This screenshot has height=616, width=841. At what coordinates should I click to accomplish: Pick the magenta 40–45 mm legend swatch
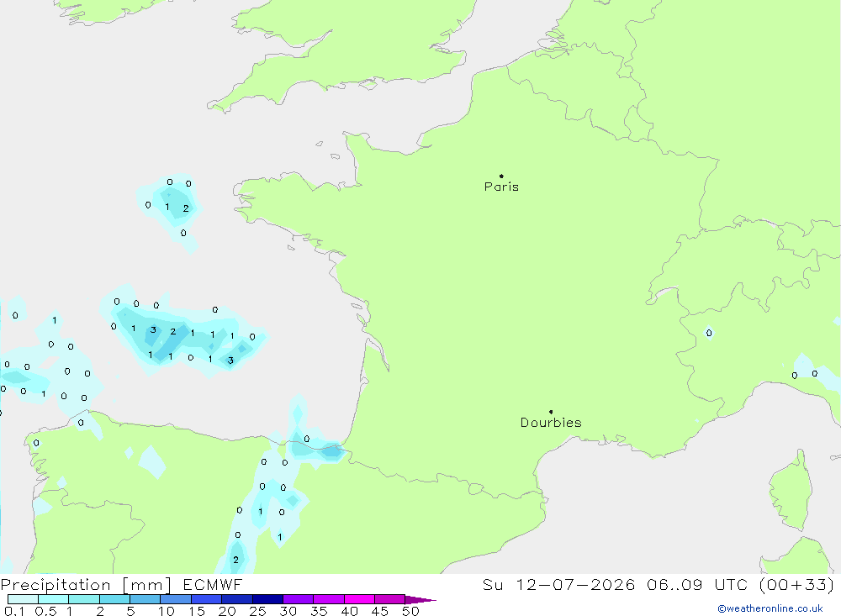(x=359, y=599)
